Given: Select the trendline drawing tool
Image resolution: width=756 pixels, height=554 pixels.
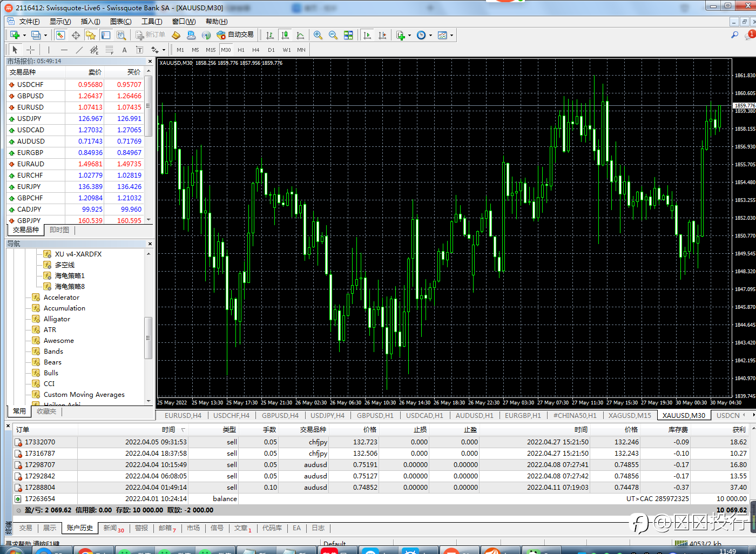Looking at the screenshot, I should point(79,50).
